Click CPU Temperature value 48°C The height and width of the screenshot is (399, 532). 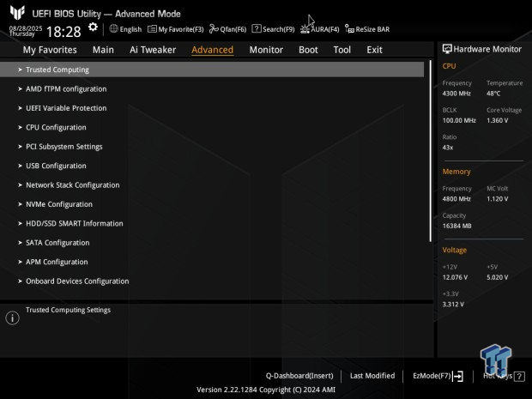click(493, 94)
